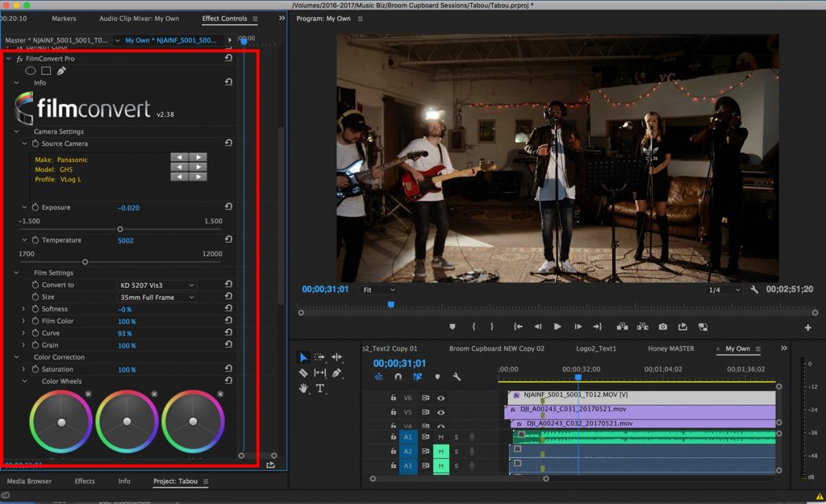Viewport: 826px width, 504px height.
Task: Click the Film Color 100% value
Action: click(x=127, y=322)
